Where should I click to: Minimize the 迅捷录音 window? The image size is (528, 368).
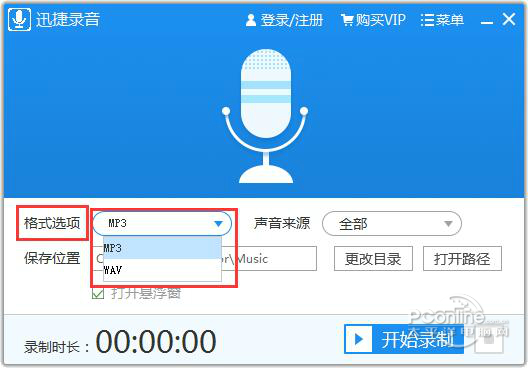coord(487,22)
